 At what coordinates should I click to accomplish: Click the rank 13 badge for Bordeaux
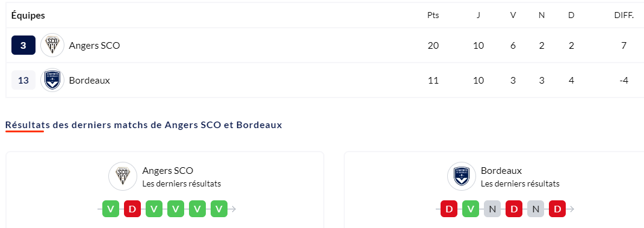point(23,80)
